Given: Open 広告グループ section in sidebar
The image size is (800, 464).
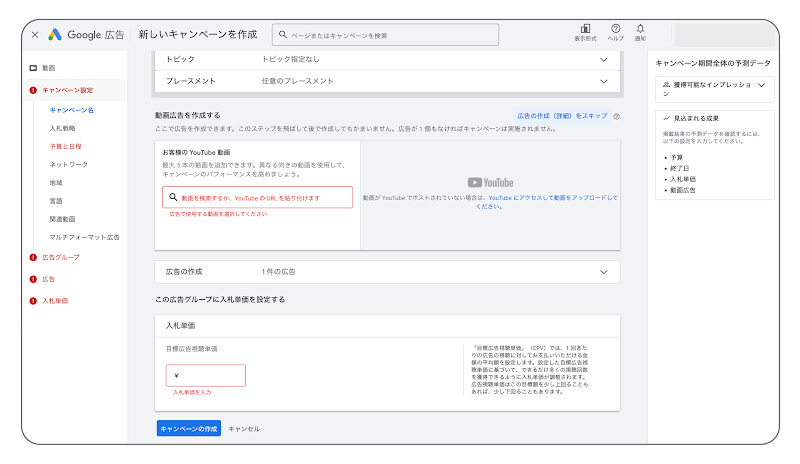Looking at the screenshot, I should [61, 257].
